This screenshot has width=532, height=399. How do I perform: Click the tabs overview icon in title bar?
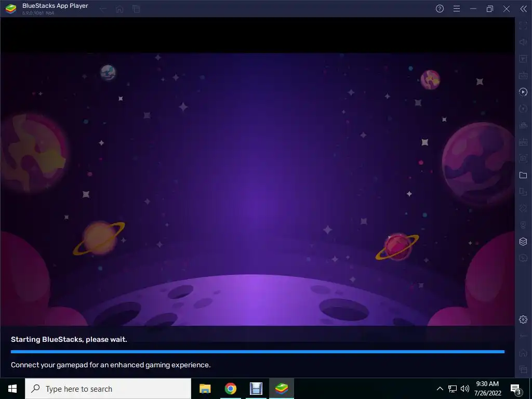click(136, 9)
